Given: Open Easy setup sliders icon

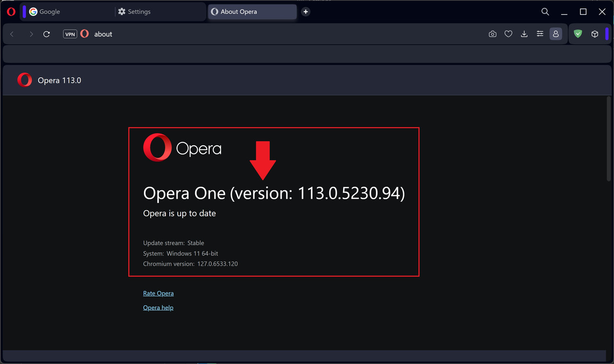Looking at the screenshot, I should pyautogui.click(x=540, y=34).
